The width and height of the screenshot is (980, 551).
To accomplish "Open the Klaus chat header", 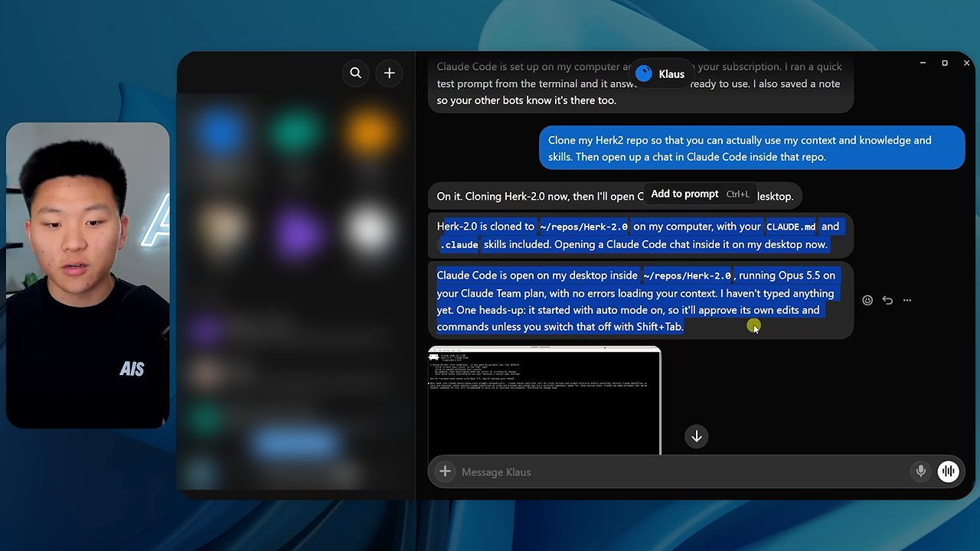I will click(x=661, y=73).
